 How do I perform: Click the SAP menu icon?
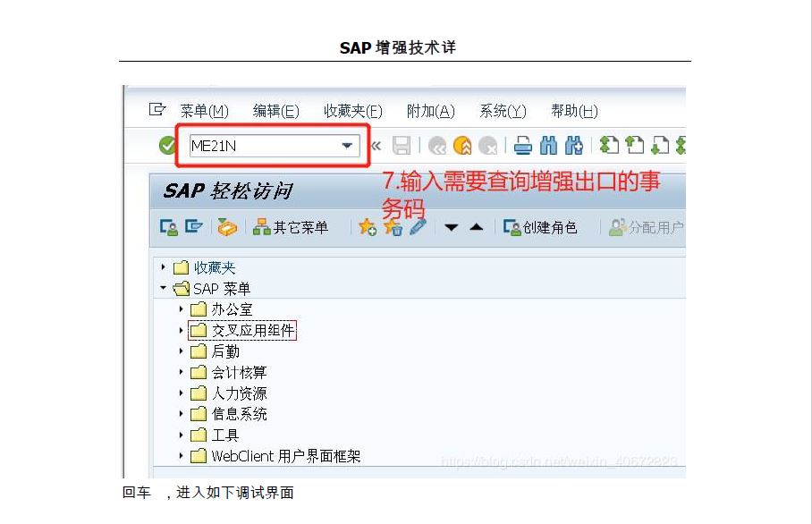(194, 227)
